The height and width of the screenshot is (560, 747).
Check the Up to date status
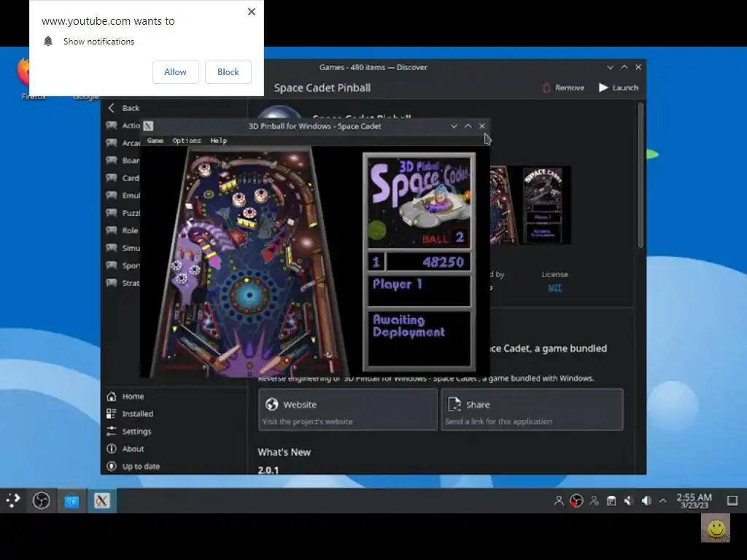(x=133, y=466)
